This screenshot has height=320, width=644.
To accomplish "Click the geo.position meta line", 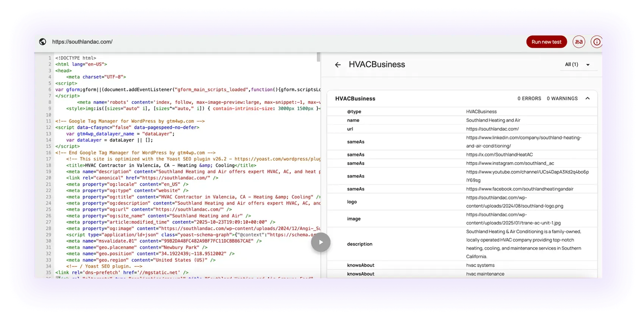I will click(150, 254).
